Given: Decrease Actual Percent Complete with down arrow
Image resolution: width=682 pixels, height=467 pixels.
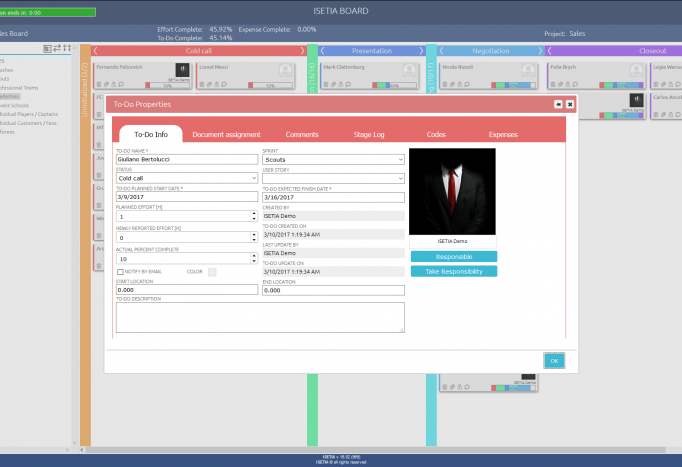Looking at the screenshot, I should point(254,259).
